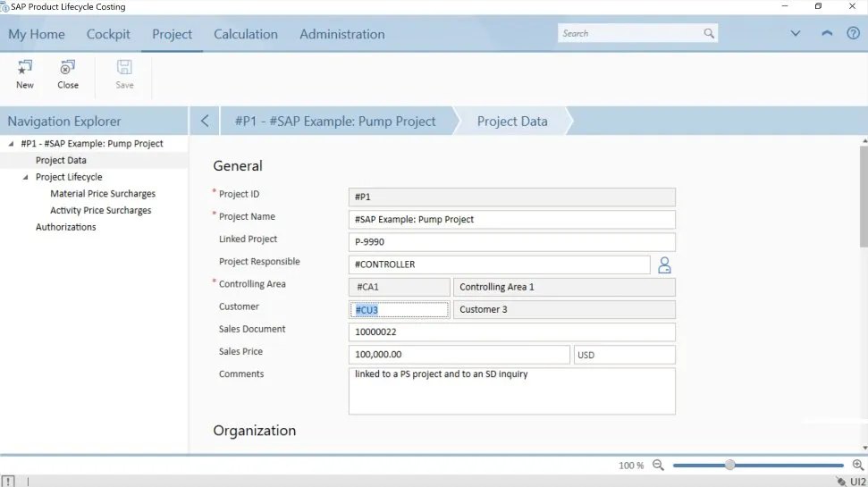Image resolution: width=868 pixels, height=487 pixels.
Task: Click the Close toolbar icon
Action: (x=68, y=68)
